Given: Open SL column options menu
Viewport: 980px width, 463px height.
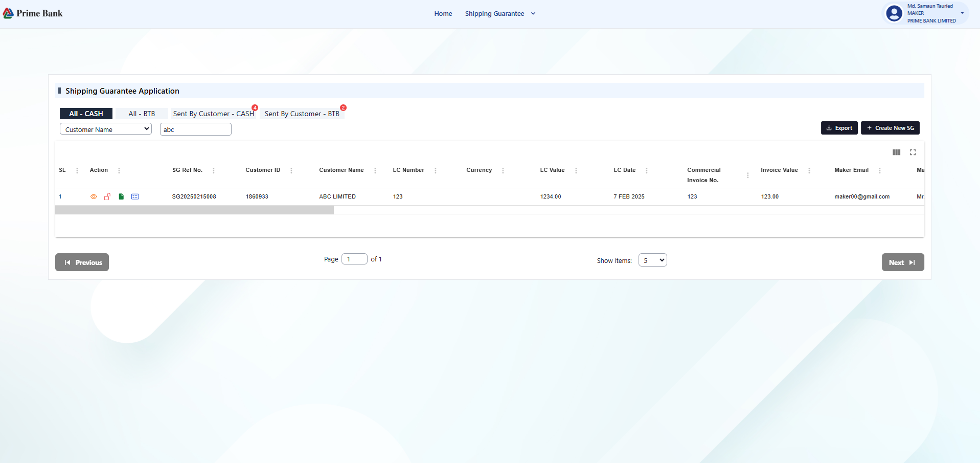Looking at the screenshot, I should pyautogui.click(x=77, y=171).
